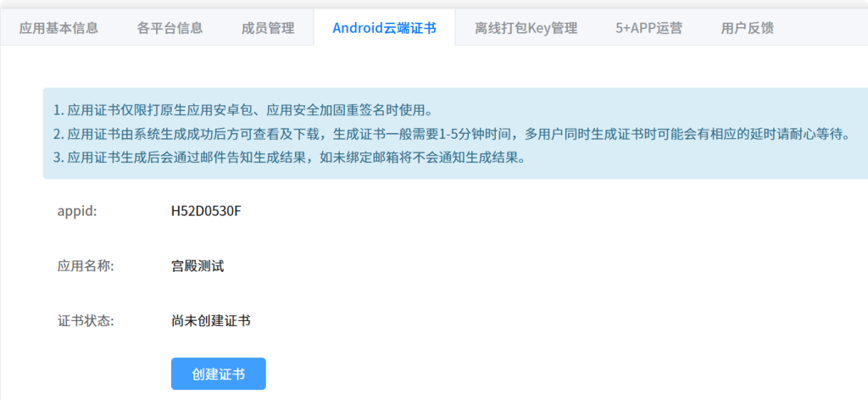Screen dimensions: 868x405
Task: Click the status text 尚未创建证书
Action: coord(211,321)
